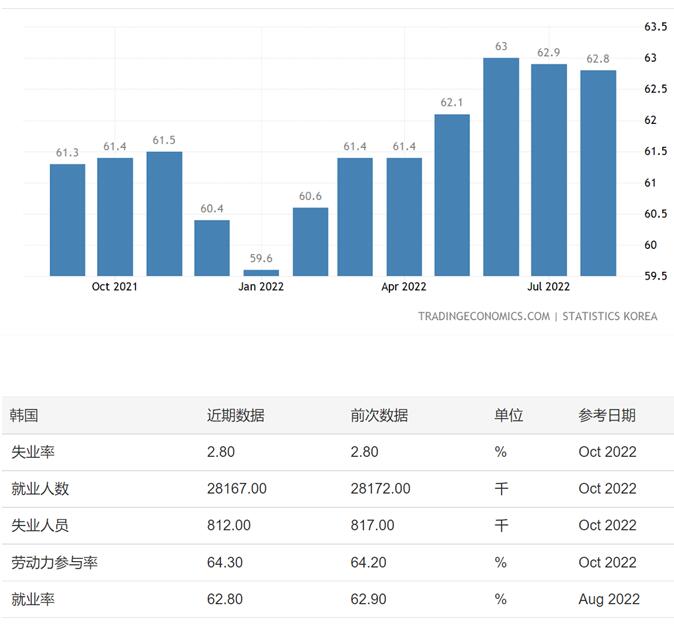
Task: Click the 参考日期 column header
Action: 607,415
